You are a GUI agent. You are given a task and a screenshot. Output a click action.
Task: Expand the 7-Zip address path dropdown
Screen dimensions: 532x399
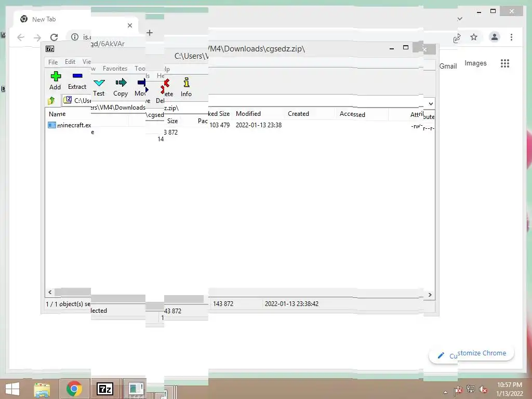pyautogui.click(x=431, y=103)
